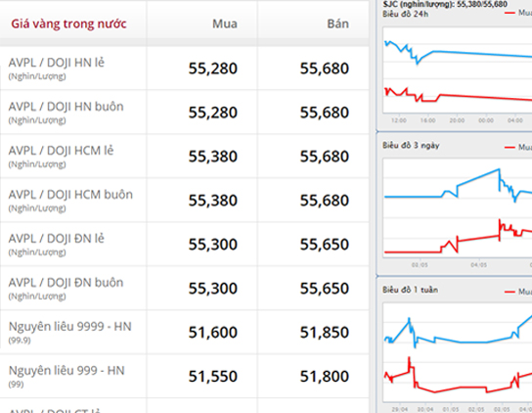
Task: Click the 'Giá vàng trong nước' header
Action: 68,23
